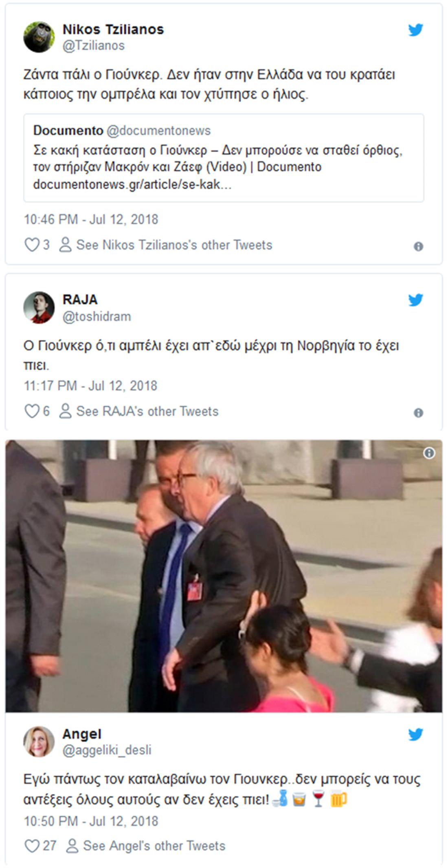Like Angel's tweet with the heart icon
Screen dimensions: 448x868
pyautogui.click(x=32, y=846)
